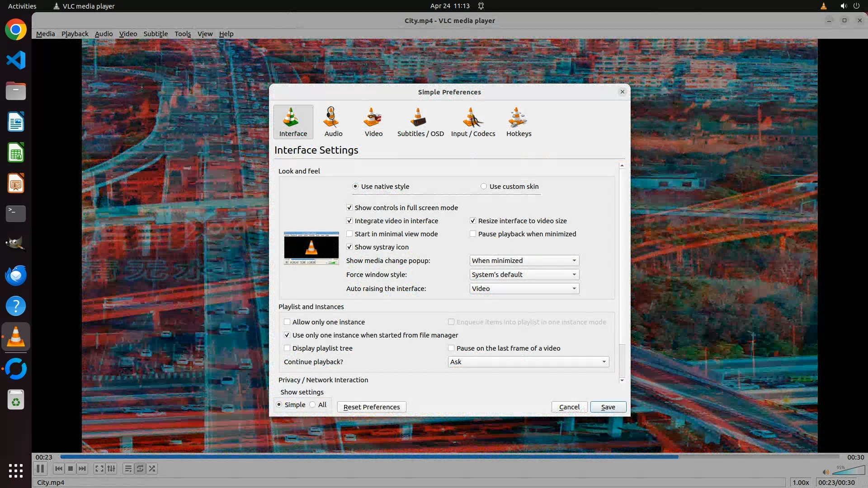Adjust the volume slider
868x488 pixels.
(x=848, y=471)
